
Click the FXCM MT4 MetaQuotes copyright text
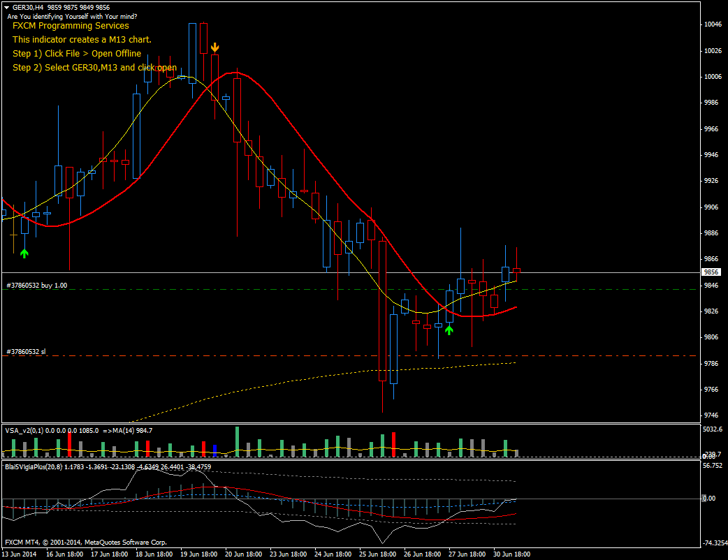point(86,542)
